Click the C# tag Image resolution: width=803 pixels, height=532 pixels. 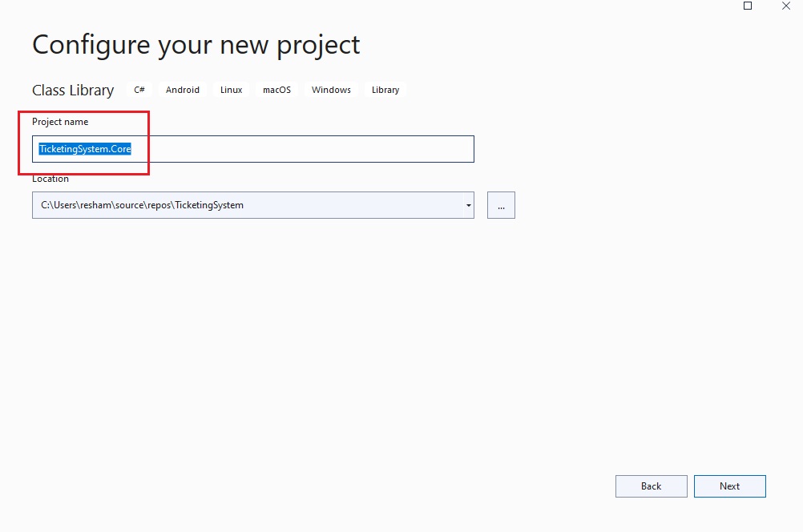[x=139, y=90]
